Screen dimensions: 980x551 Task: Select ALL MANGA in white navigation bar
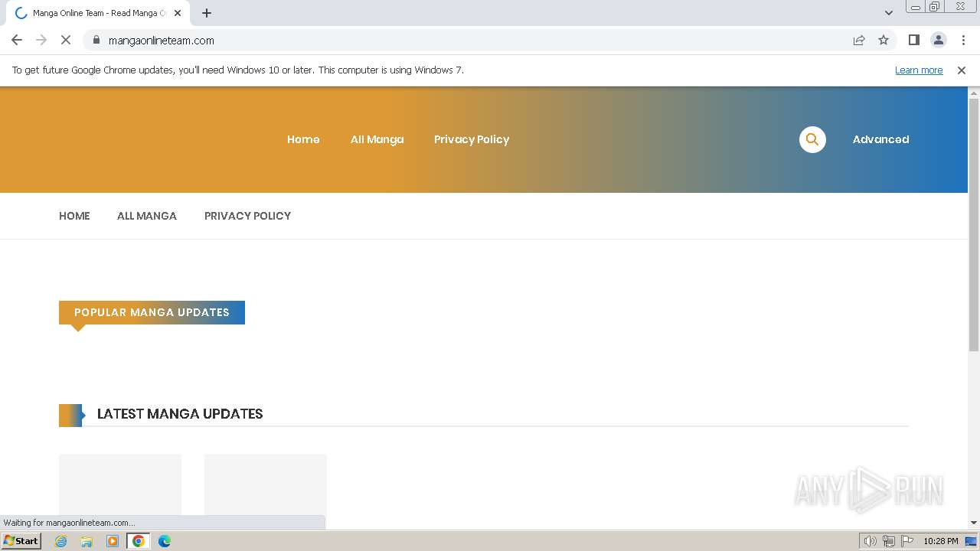147,216
